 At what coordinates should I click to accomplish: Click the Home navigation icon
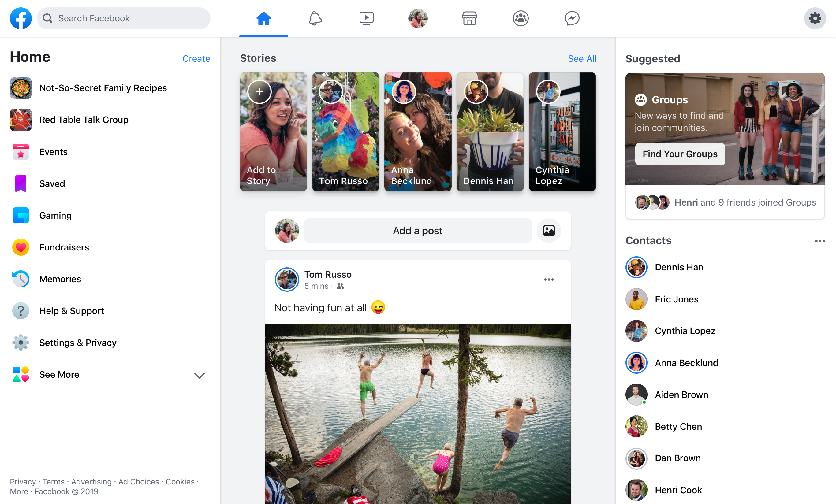(263, 18)
